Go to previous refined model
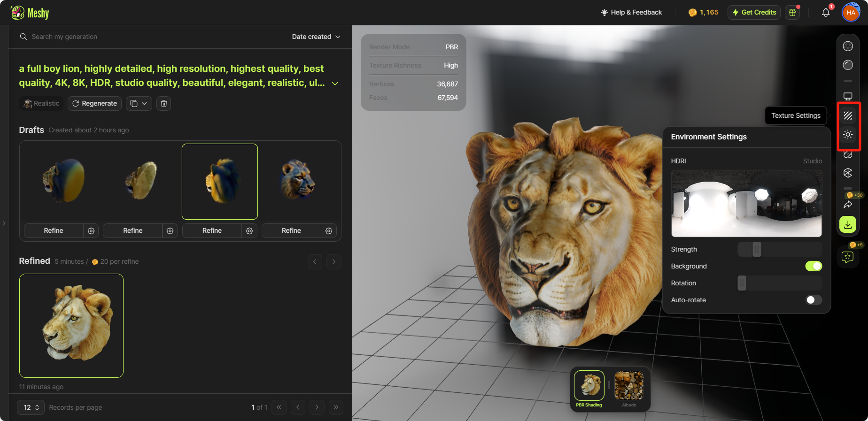 click(315, 261)
